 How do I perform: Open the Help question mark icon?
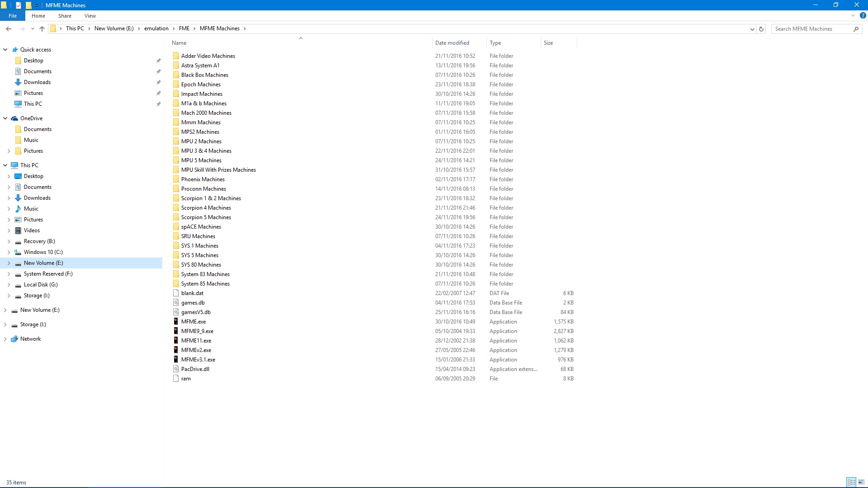[x=863, y=15]
